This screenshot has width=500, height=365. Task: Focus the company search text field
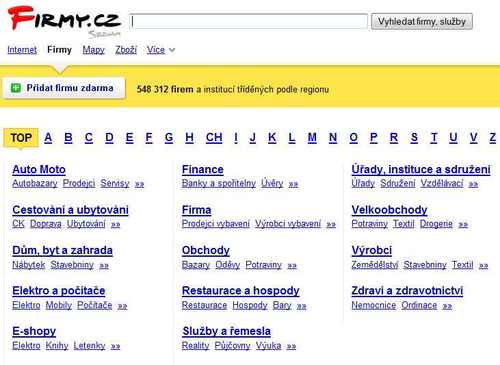pos(249,22)
